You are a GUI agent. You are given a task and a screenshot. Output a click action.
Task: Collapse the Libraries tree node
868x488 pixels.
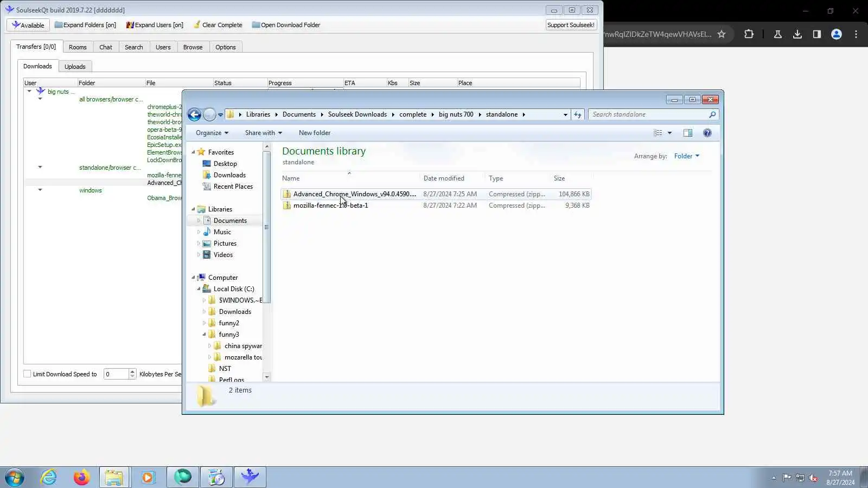coord(193,209)
